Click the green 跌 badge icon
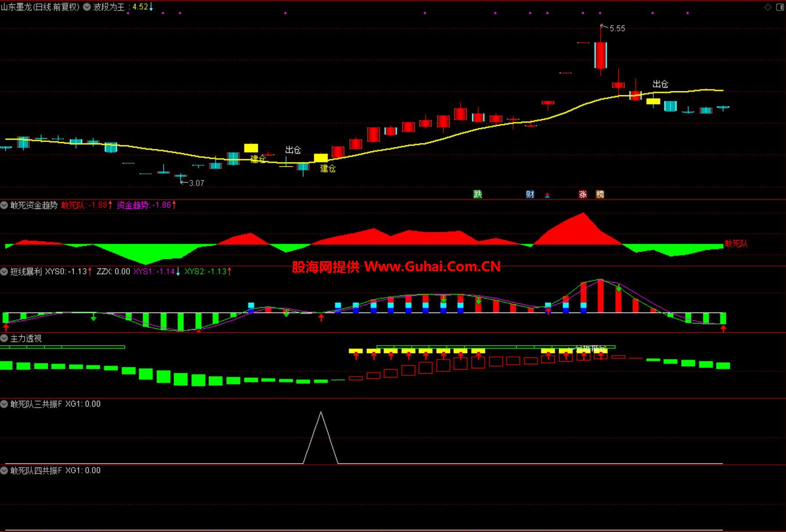 pos(477,194)
